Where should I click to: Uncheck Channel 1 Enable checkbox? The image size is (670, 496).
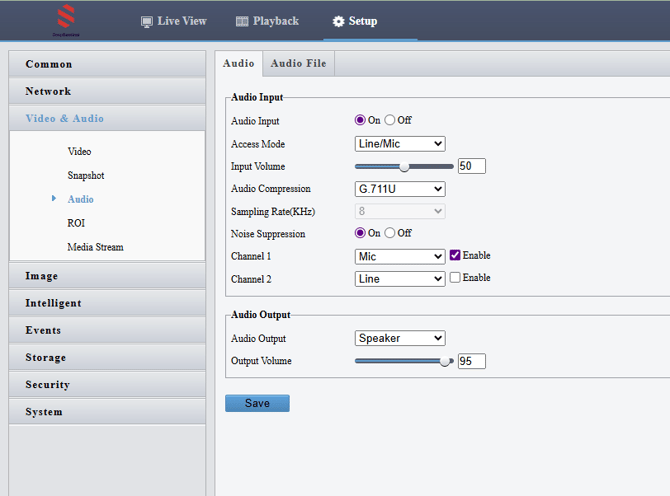tap(455, 255)
